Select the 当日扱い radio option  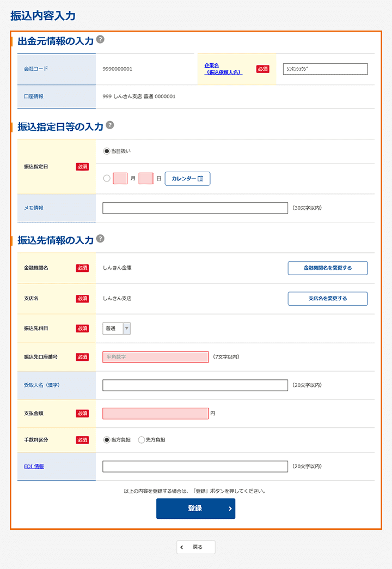pyautogui.click(x=107, y=151)
